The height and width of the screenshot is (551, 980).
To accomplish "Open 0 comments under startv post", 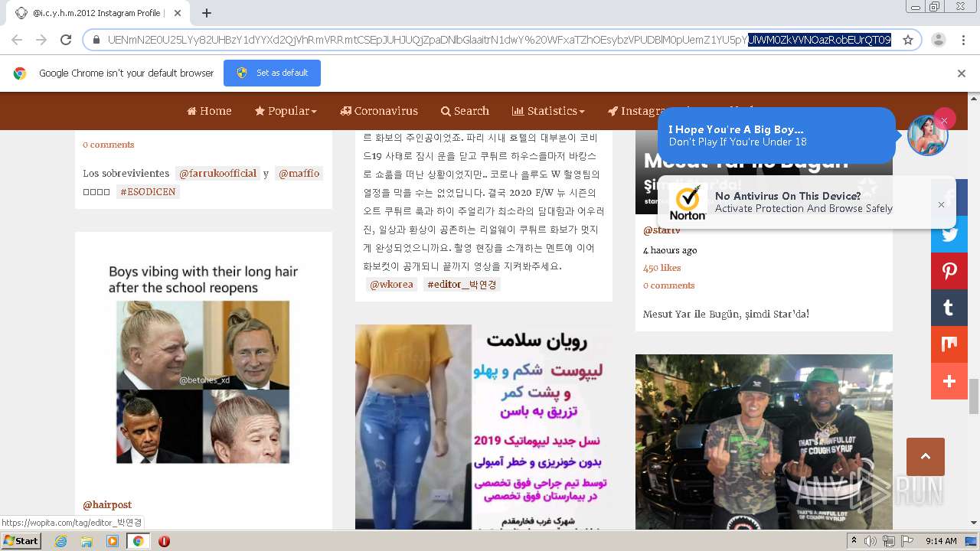I will point(668,285).
